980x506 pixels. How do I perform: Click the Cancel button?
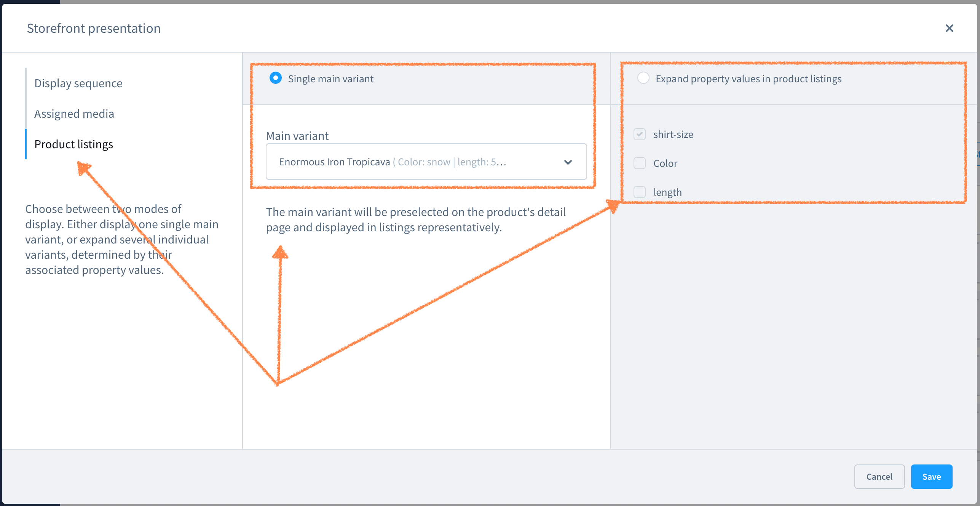879,477
